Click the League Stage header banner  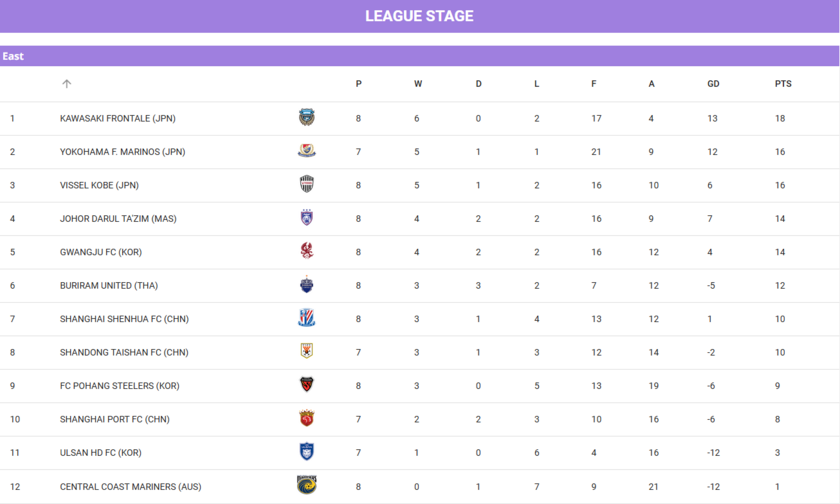pyautogui.click(x=419, y=16)
